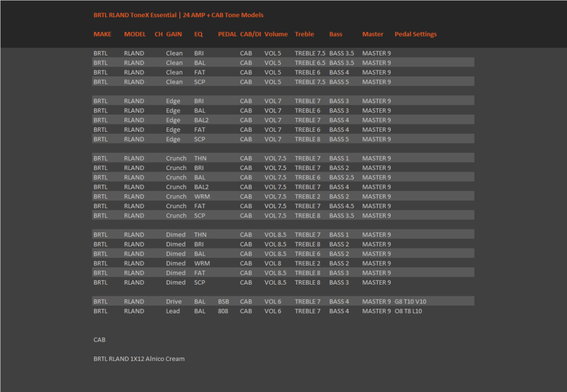This screenshot has width=567, height=392.
Task: Click Dimed in the SCP row
Action: 176,282
